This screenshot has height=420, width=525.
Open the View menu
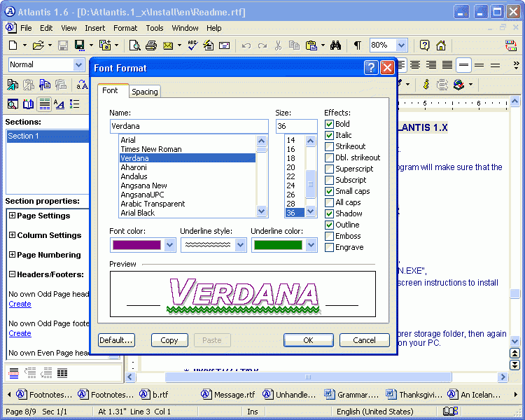pos(69,28)
